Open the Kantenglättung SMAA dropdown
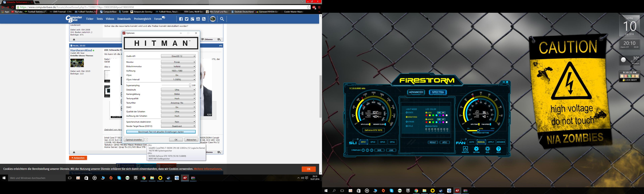The height and width of the screenshot is (194, 644). coord(178,94)
